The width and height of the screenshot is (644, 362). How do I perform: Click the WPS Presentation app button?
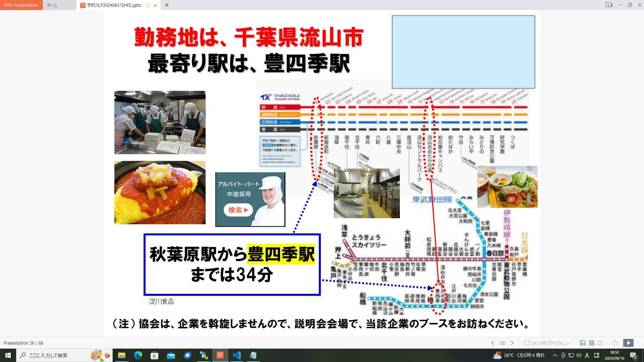[x=21, y=5]
